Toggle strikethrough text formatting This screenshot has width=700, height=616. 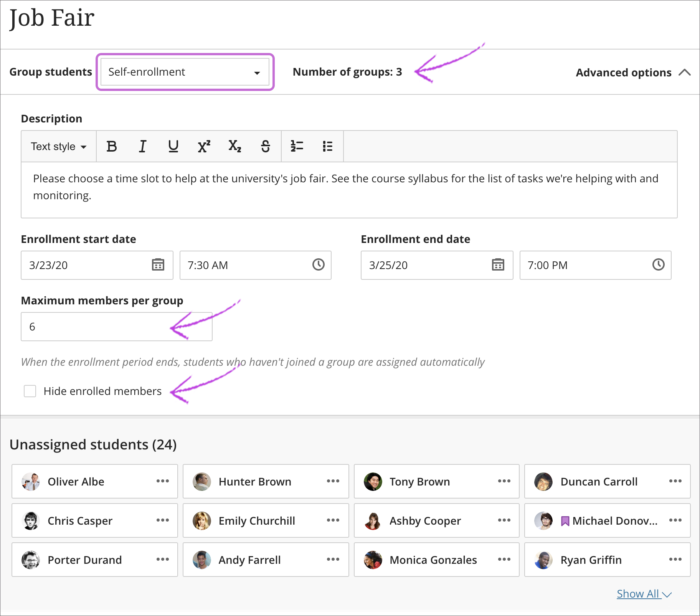(x=265, y=146)
